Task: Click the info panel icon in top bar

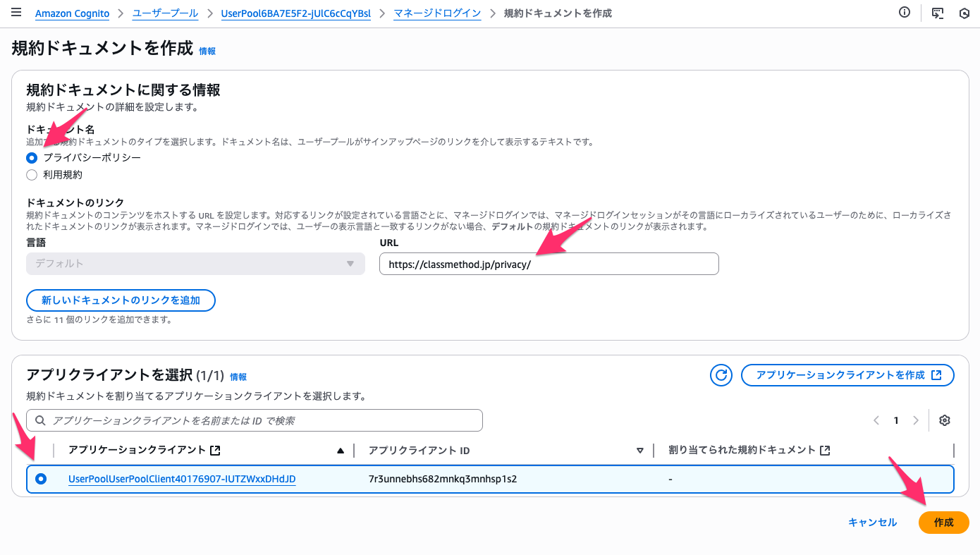Action: [x=905, y=13]
